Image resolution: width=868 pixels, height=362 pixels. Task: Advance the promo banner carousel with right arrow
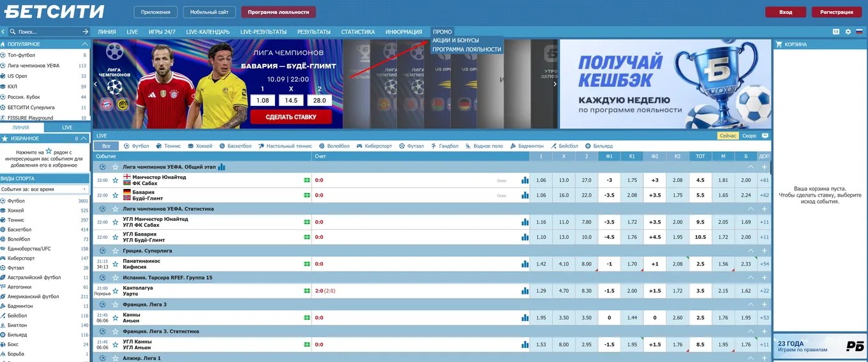coord(555,84)
